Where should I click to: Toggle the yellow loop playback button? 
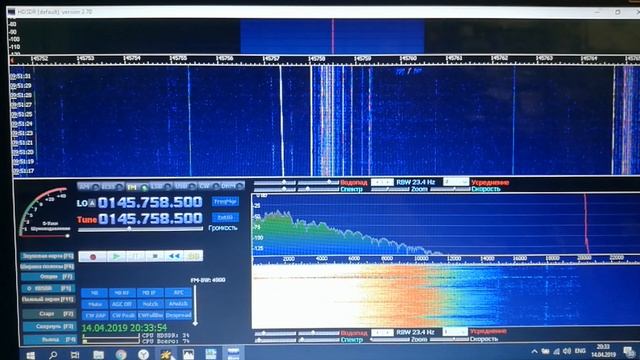(193, 256)
